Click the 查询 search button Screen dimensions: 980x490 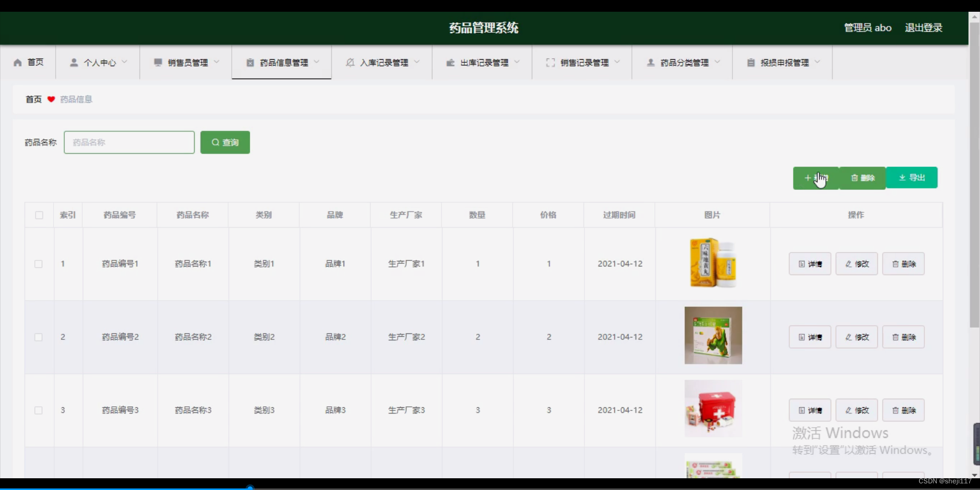pyautogui.click(x=225, y=142)
